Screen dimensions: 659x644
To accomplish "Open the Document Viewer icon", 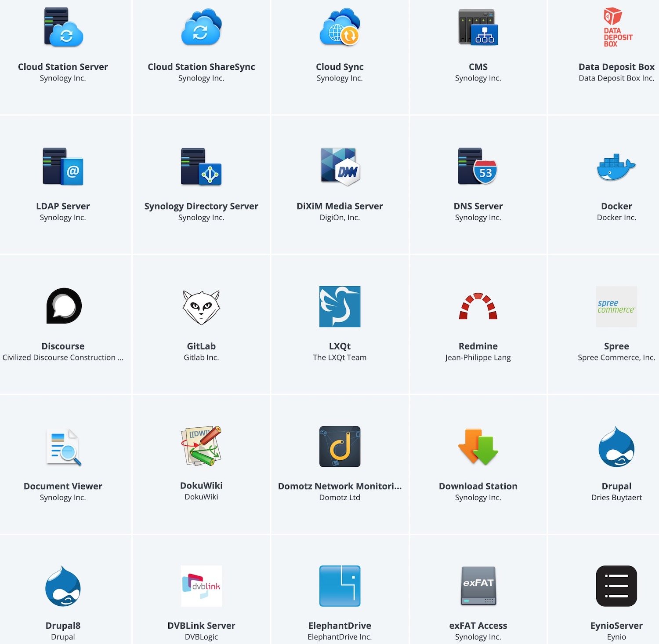I will point(64,447).
